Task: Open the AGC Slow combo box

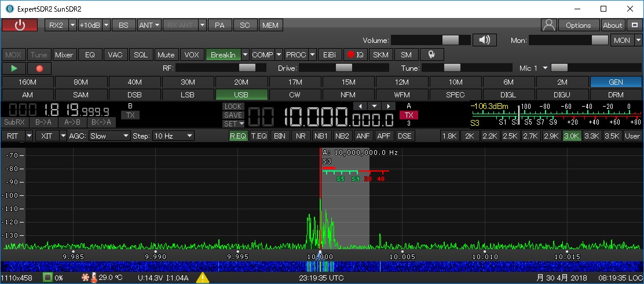Action: tap(109, 136)
